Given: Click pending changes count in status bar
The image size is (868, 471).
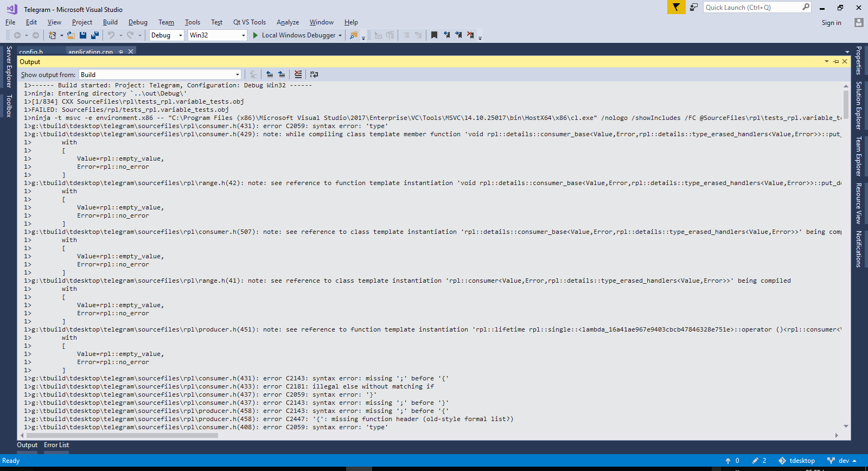Looking at the screenshot, I should 759,461.
